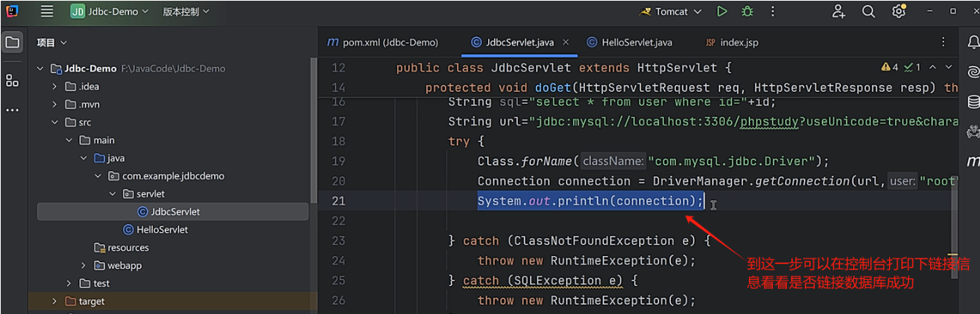This screenshot has width=980, height=314.
Task: Open the sidebar tool icon below Database
Action: pos(973,132)
